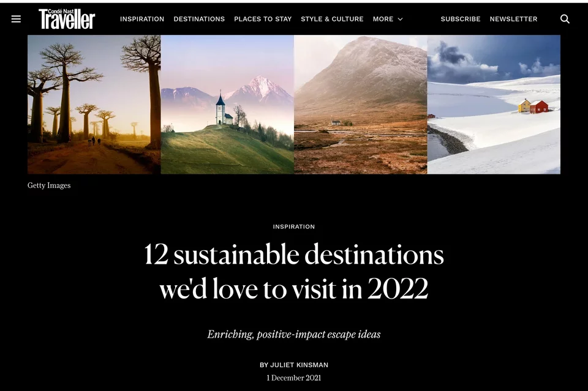Open the hamburger menu icon
The height and width of the screenshot is (391, 588).
tap(16, 19)
